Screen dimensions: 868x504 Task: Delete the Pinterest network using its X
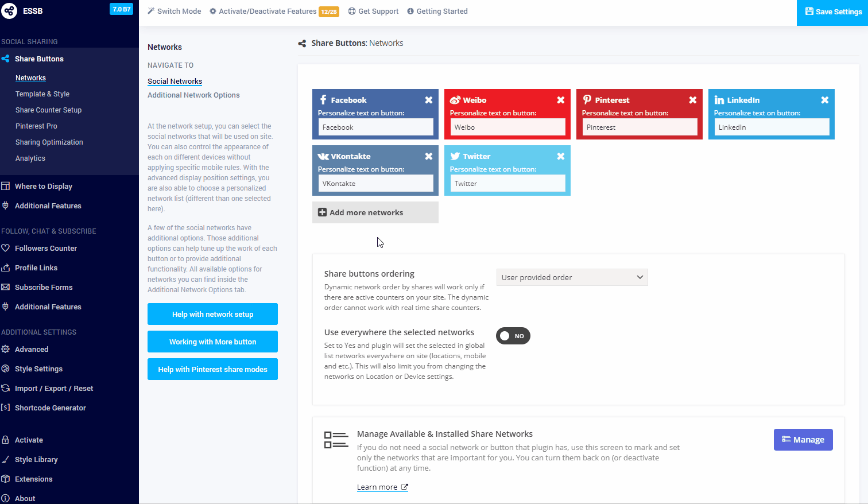pos(692,100)
